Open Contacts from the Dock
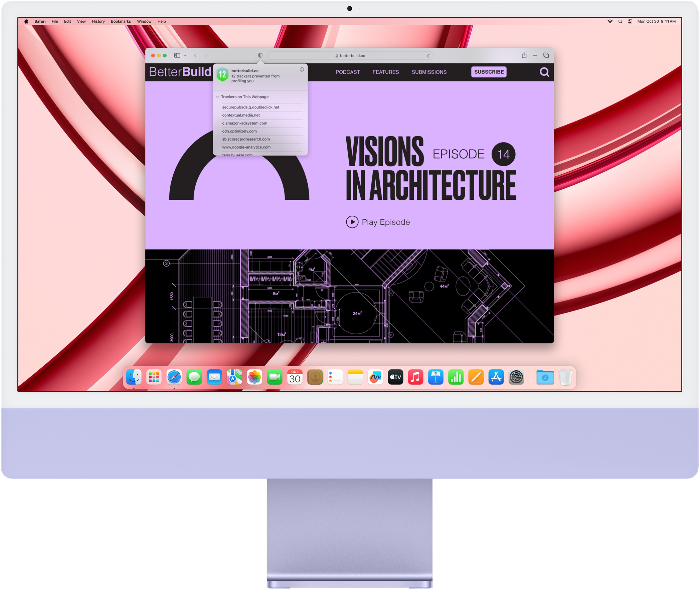Viewport: 700px width, 589px height. click(315, 377)
